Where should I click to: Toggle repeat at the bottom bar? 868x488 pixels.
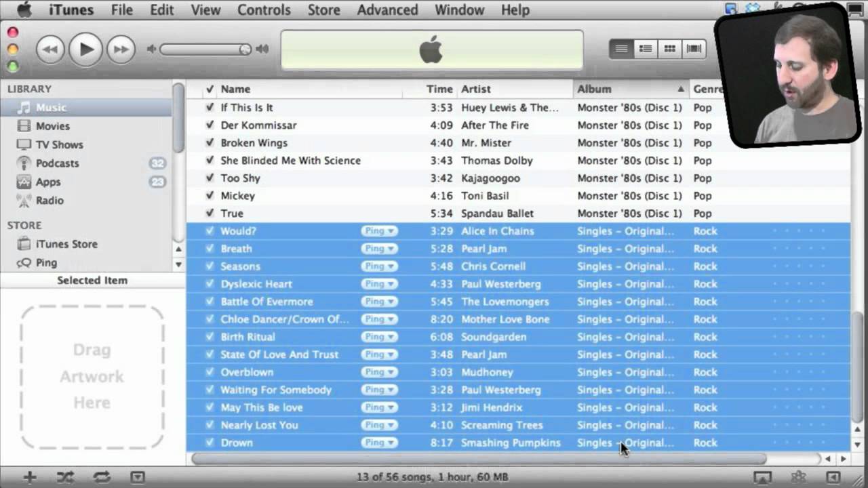pyautogui.click(x=102, y=477)
